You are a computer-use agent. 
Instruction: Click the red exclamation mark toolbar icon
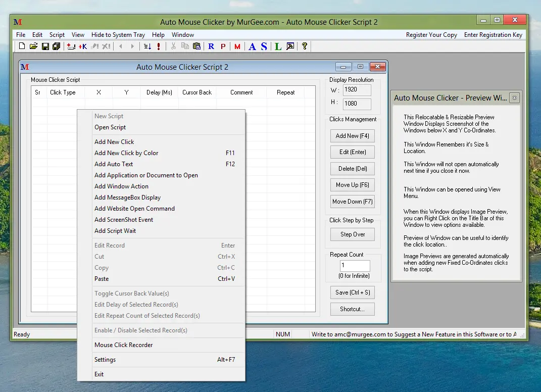coord(159,46)
